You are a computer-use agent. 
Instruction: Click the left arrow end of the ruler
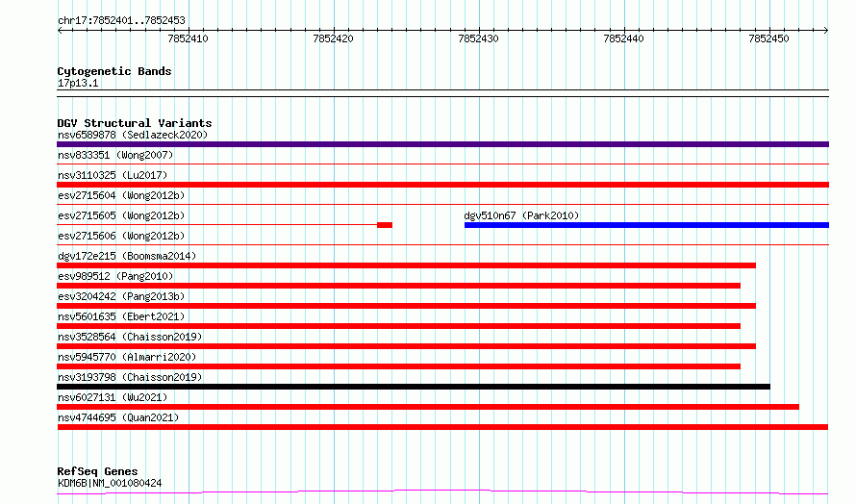(60, 31)
